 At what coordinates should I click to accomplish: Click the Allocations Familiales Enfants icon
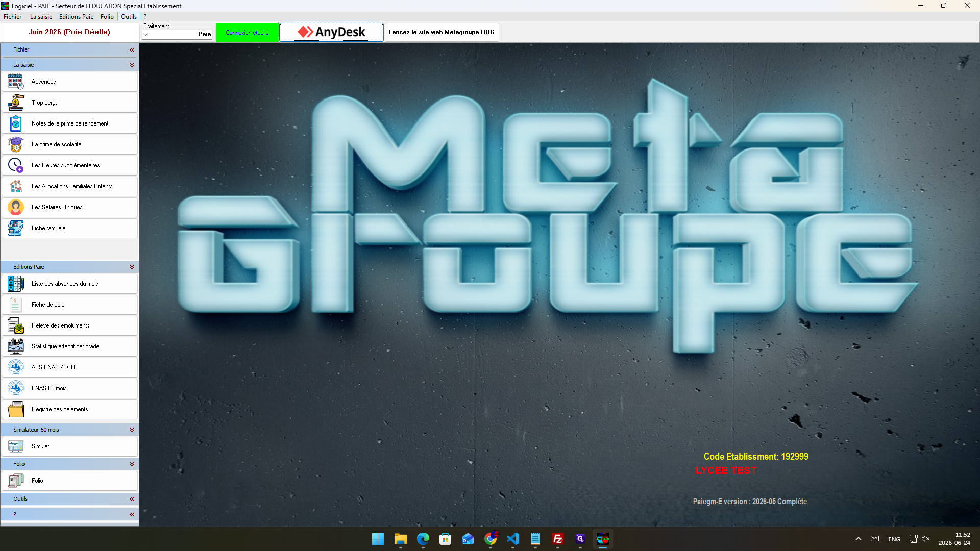(x=16, y=186)
